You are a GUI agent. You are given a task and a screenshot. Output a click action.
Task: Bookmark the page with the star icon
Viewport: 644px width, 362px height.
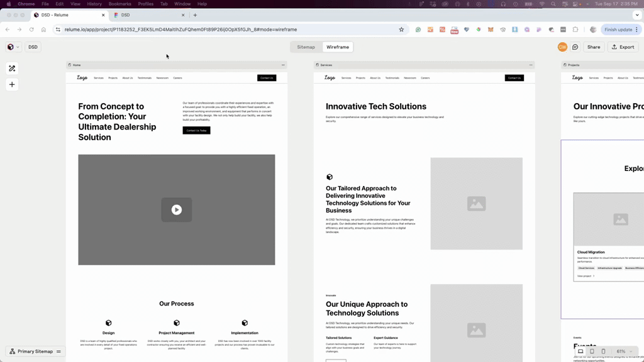coord(401,30)
